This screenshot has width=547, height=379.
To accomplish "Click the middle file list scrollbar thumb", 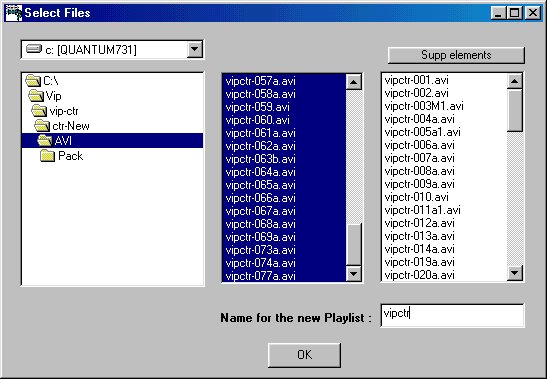I will tap(353, 244).
